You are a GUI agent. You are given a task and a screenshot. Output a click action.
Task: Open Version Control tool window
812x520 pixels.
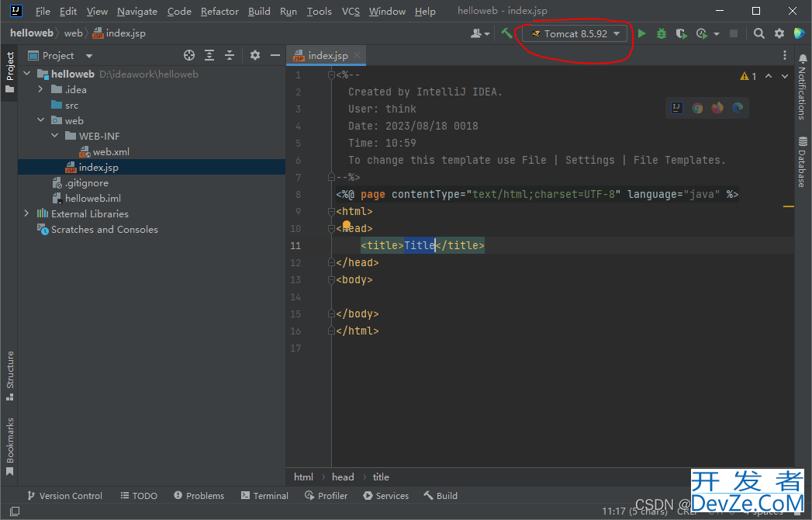click(64, 496)
